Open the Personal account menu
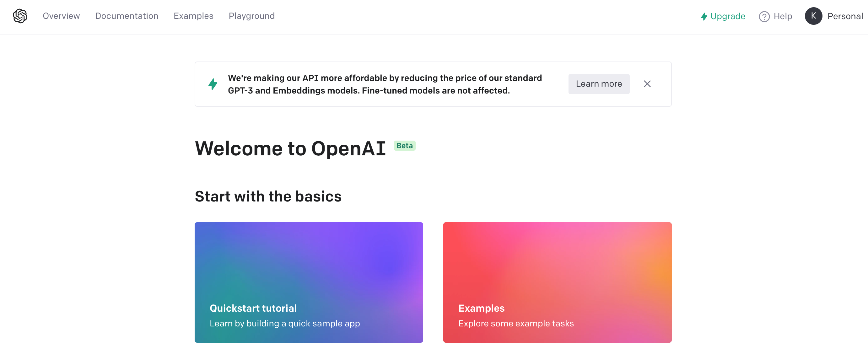This screenshot has height=349, width=868. tap(845, 16)
